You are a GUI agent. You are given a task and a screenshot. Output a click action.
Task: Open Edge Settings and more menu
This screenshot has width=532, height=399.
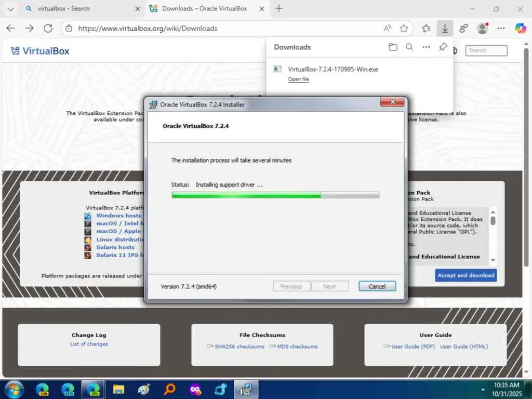click(x=501, y=28)
